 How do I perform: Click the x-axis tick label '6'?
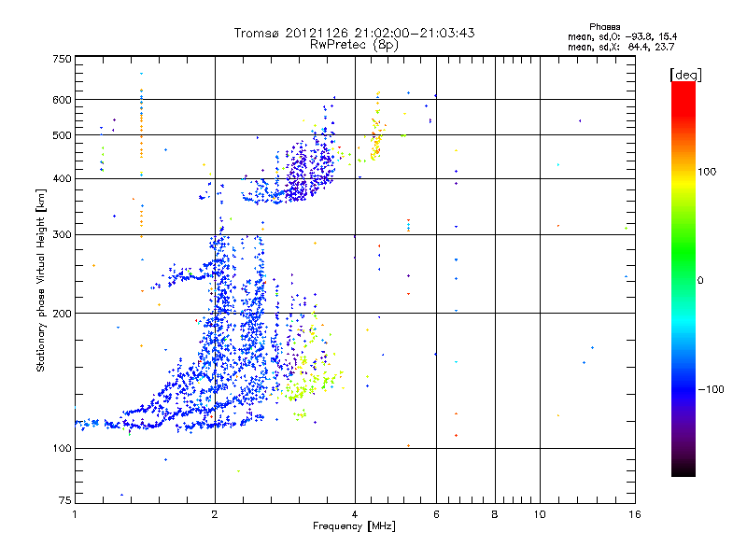tap(436, 514)
